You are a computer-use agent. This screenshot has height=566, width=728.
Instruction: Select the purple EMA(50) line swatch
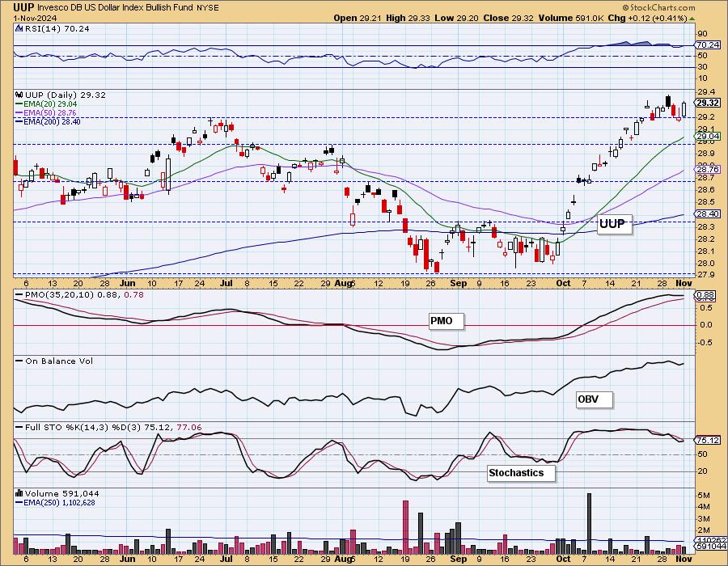click(19, 112)
